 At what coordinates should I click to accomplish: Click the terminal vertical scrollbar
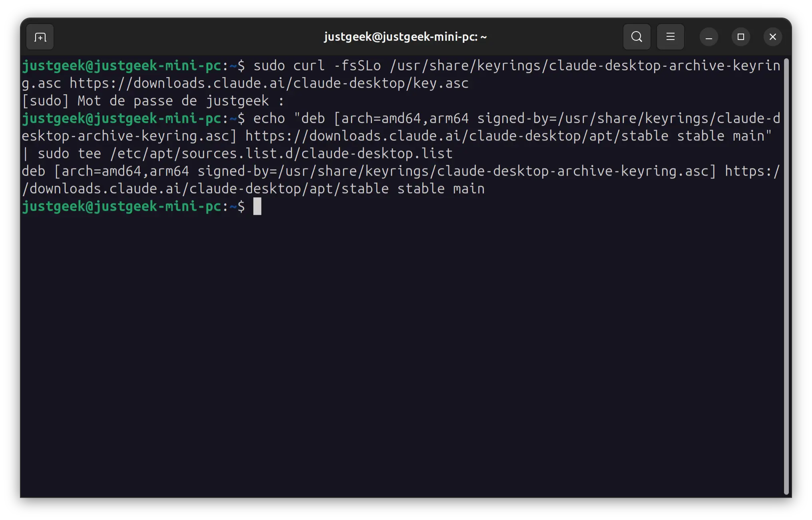click(786, 276)
